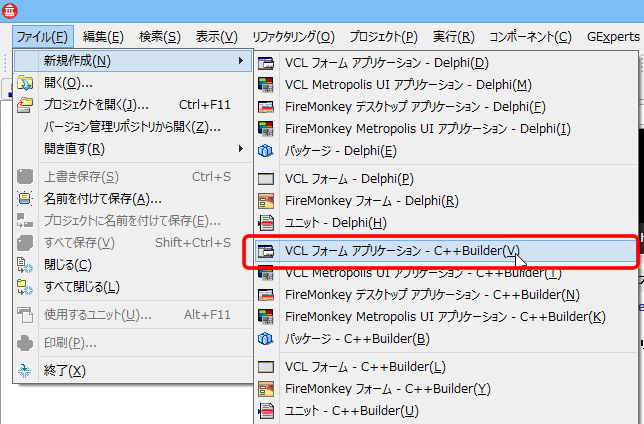Click the 閉じる(C) icon
The image size is (644, 424).
(25, 265)
